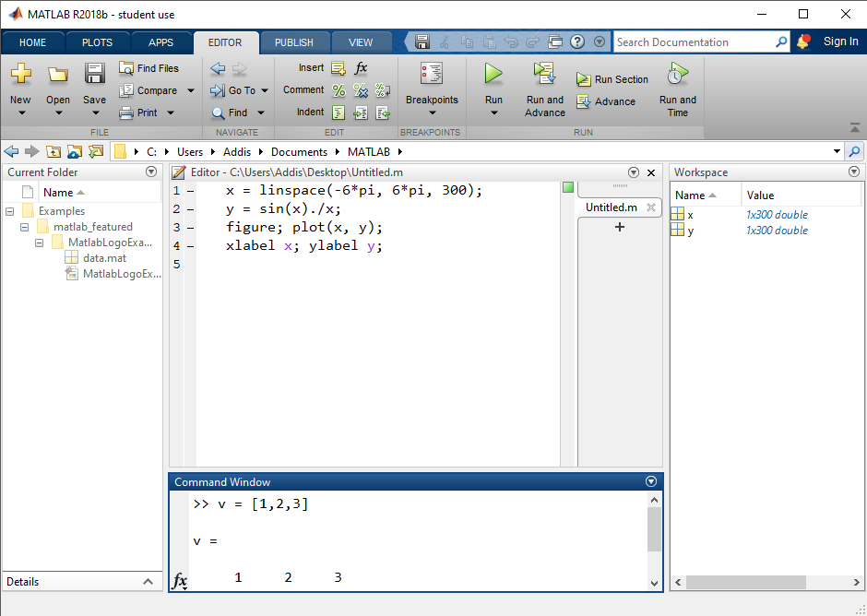This screenshot has width=867, height=616.
Task: Click the green Run script icon
Action: click(x=493, y=75)
